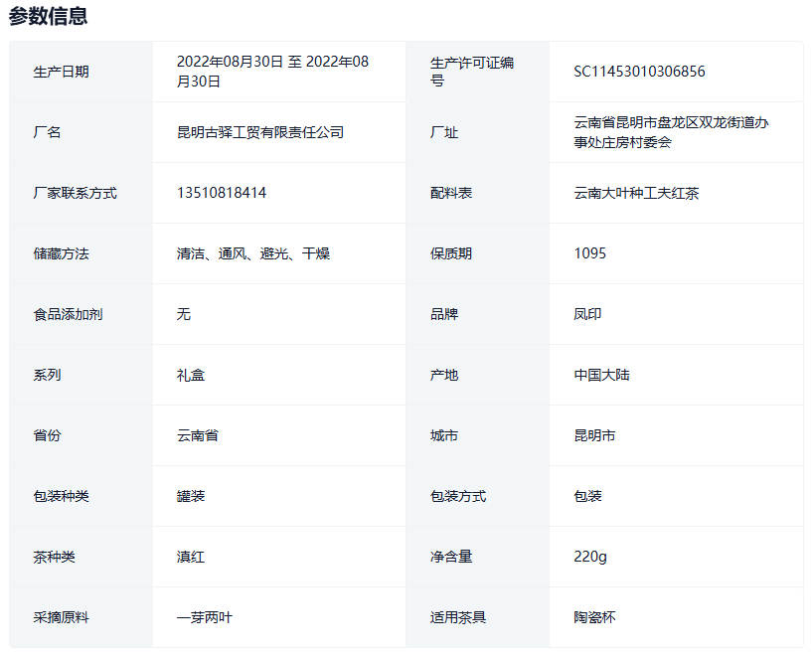Select origin value 中国大陆

(601, 375)
